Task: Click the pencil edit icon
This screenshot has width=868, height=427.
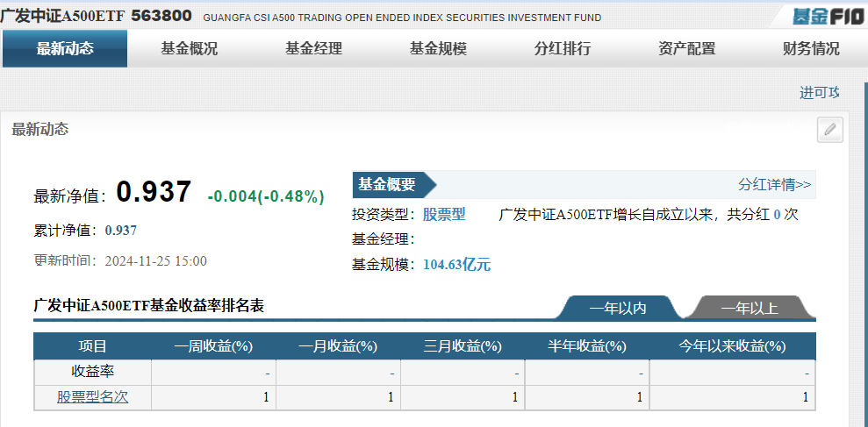Action: point(829,130)
